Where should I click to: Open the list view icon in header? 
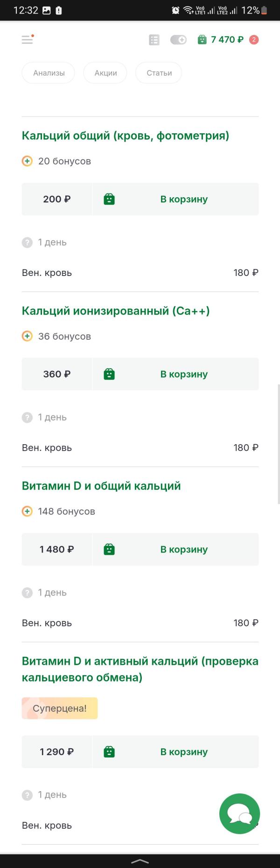[x=154, y=40]
